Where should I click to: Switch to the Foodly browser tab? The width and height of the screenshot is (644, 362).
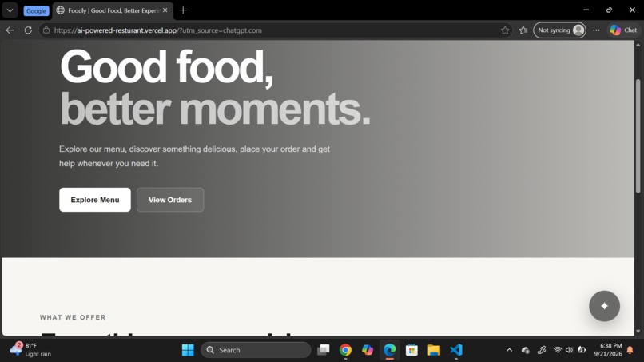point(113,10)
